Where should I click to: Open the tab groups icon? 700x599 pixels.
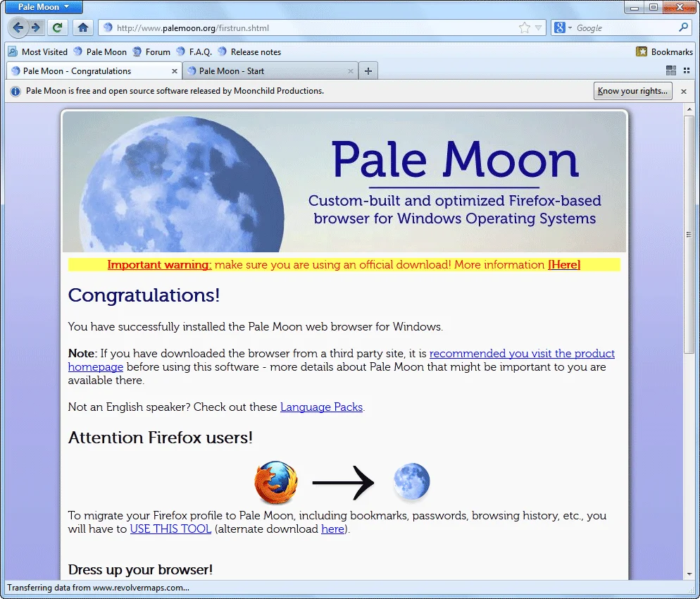[670, 70]
